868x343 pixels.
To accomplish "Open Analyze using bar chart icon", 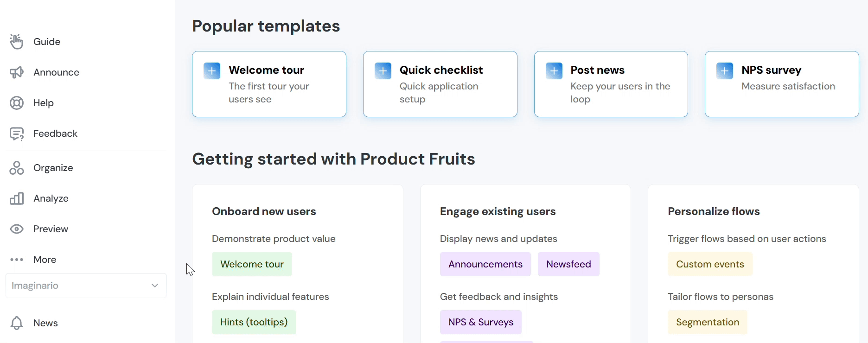I will tap(17, 198).
